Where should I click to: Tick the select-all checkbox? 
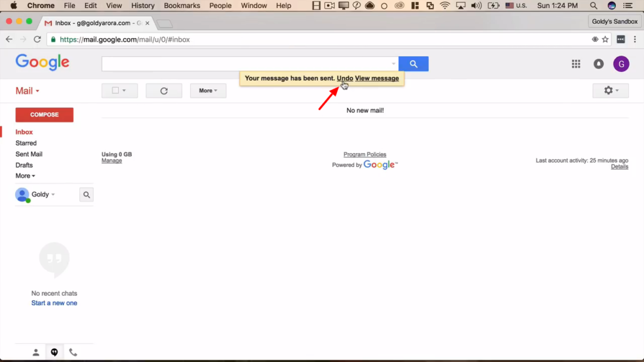pyautogui.click(x=116, y=91)
